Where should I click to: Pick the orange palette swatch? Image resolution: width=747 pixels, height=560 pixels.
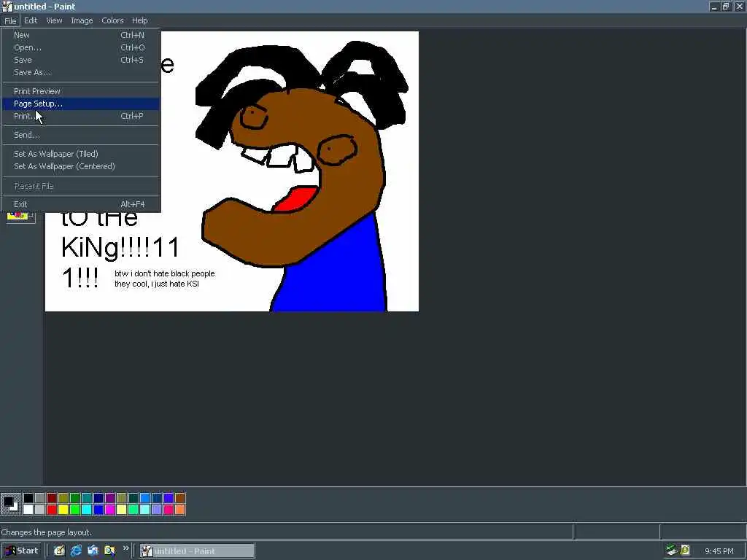click(180, 510)
